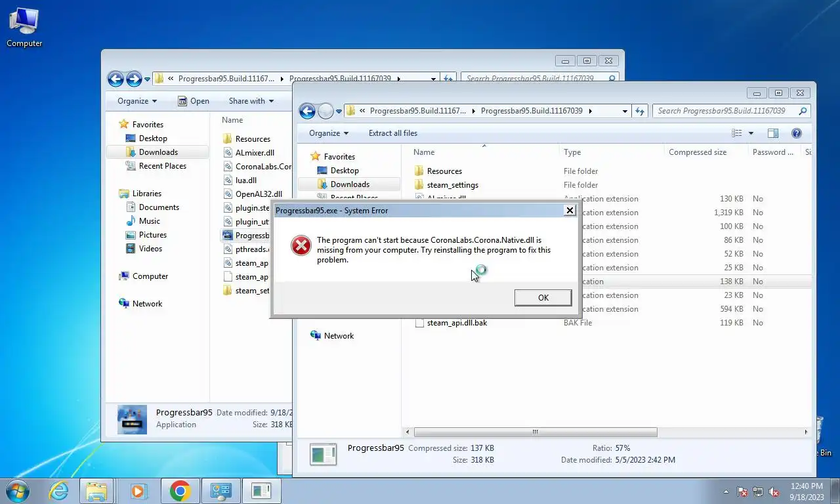Select Network in front window nav pane
Viewport: 840px width, 504px height.
pos(339,336)
